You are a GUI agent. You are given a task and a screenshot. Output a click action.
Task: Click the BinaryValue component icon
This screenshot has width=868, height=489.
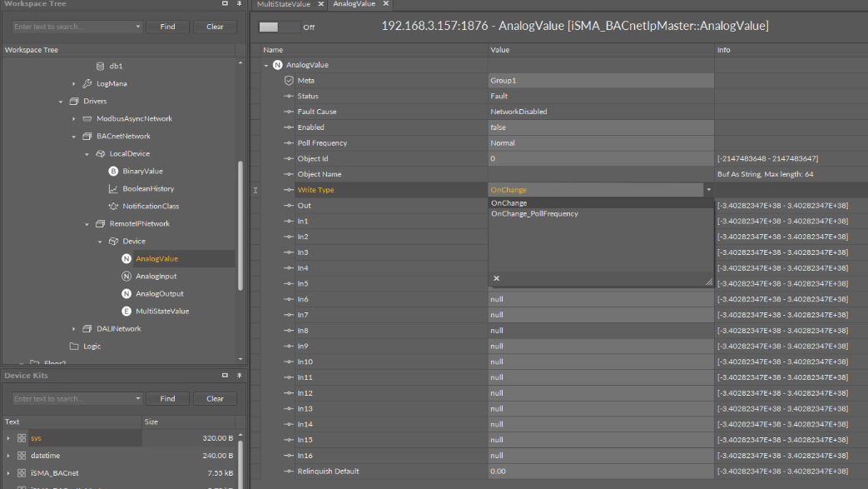click(113, 171)
